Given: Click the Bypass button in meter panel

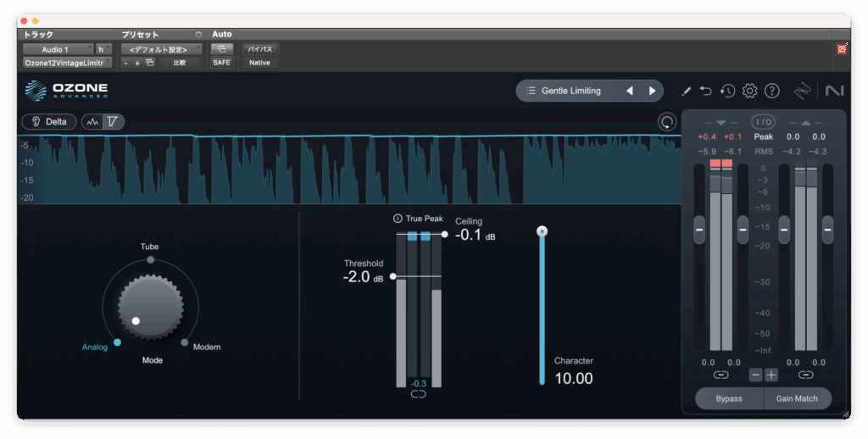Looking at the screenshot, I should tap(728, 398).
